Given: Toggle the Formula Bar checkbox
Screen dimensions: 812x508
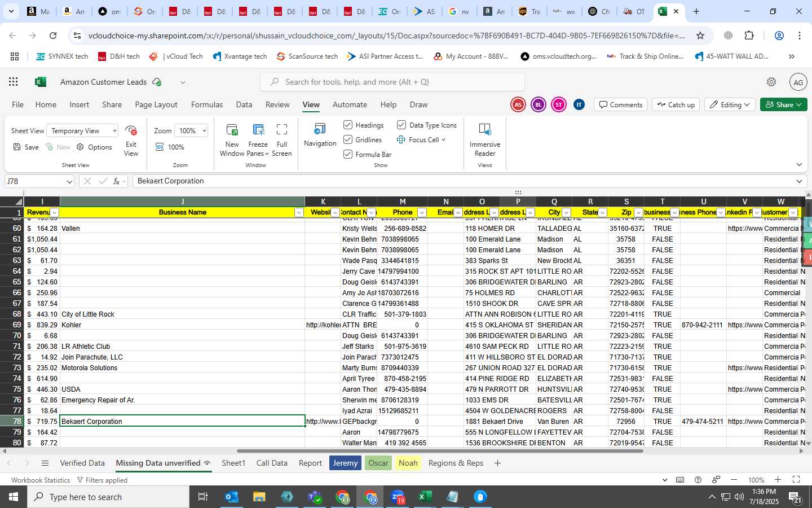Looking at the screenshot, I should coord(348,154).
